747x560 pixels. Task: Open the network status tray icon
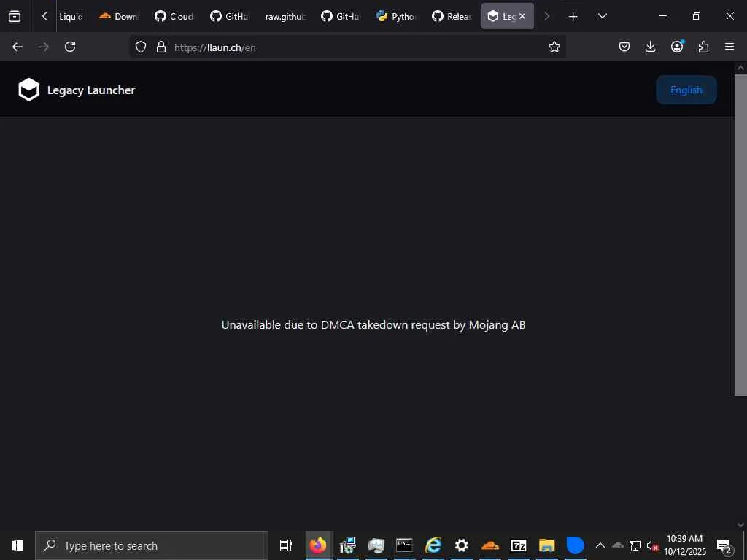[x=635, y=545]
